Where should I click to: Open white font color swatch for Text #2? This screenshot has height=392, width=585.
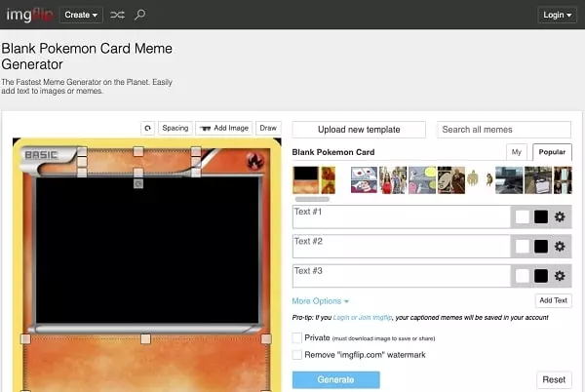[522, 247]
